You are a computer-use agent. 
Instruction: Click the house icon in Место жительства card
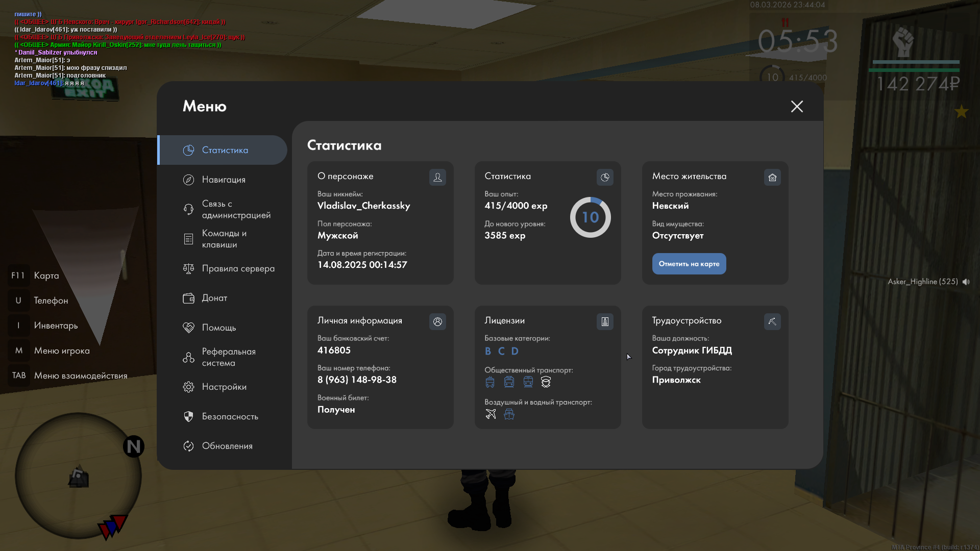pos(772,177)
